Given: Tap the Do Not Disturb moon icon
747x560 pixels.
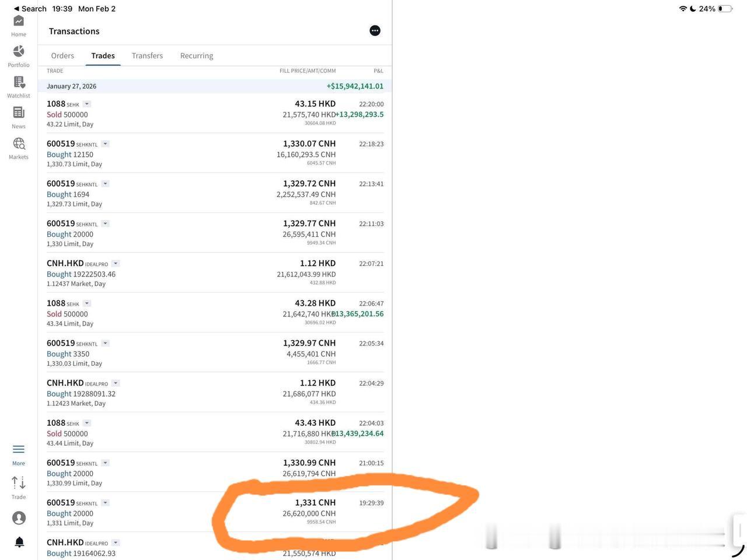Looking at the screenshot, I should pyautogui.click(x=693, y=9).
